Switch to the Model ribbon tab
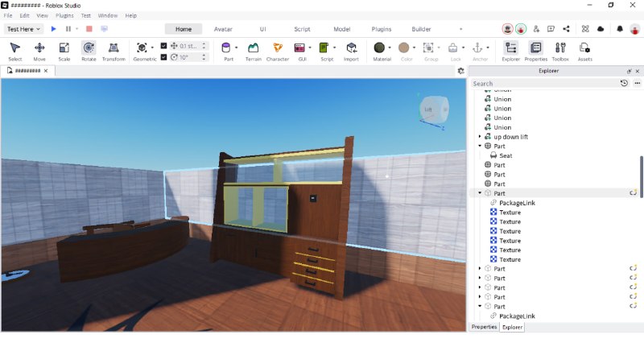The image size is (644, 347). [x=341, y=29]
